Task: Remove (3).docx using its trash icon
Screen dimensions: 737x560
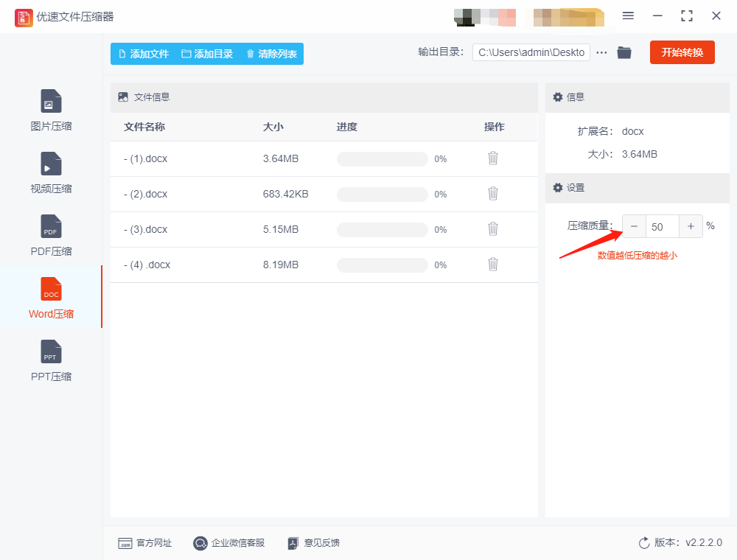Action: pyautogui.click(x=492, y=229)
